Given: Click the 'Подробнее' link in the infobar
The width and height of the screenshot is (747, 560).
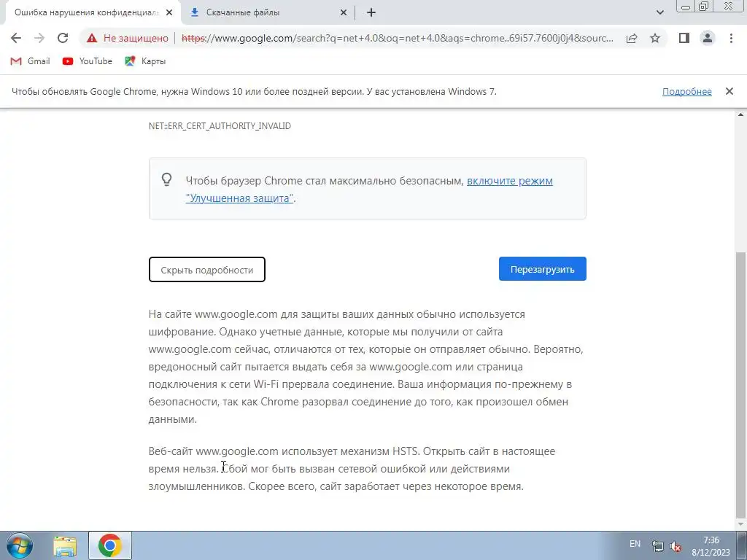Looking at the screenshot, I should click(687, 91).
